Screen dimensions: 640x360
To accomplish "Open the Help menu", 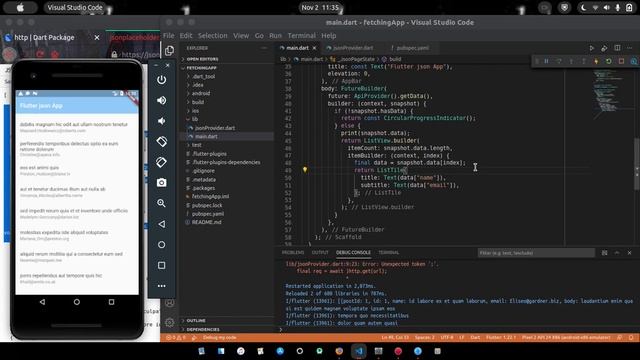I will pos(329,36).
